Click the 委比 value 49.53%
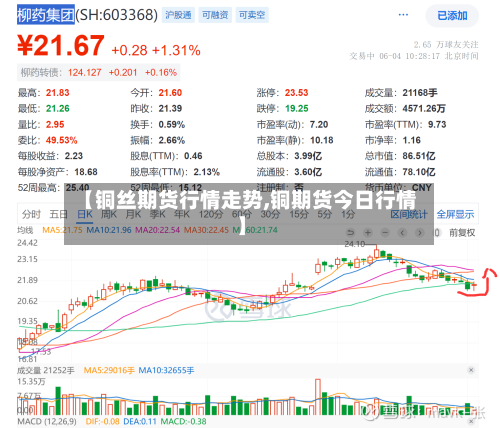Image resolution: width=500 pixels, height=428 pixels. (62, 140)
